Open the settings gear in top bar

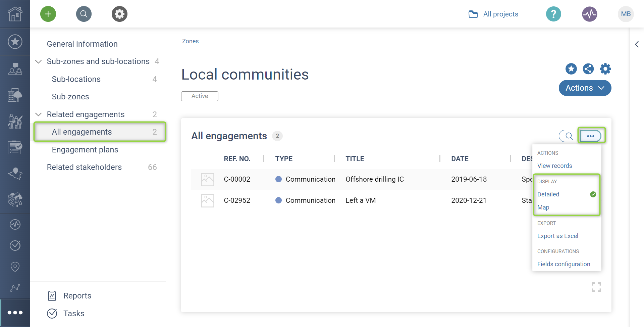point(119,14)
